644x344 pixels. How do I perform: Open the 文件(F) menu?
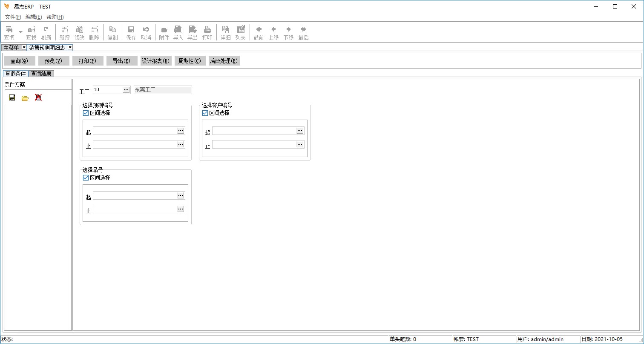(x=13, y=17)
